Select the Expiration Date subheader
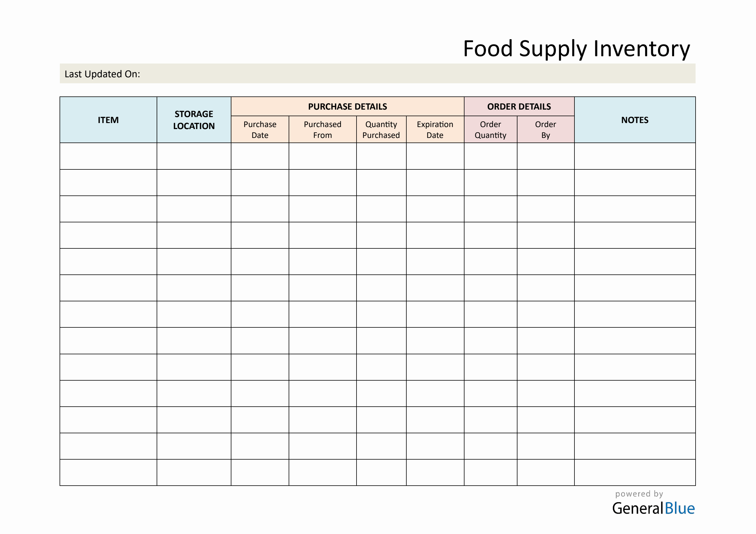This screenshot has height=534, width=756. point(435,130)
